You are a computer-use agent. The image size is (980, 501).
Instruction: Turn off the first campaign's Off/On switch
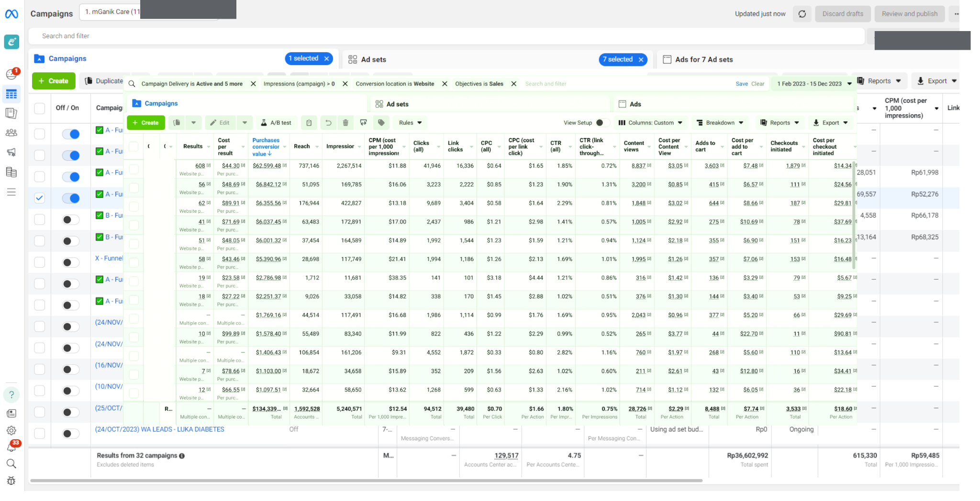pyautogui.click(x=71, y=134)
